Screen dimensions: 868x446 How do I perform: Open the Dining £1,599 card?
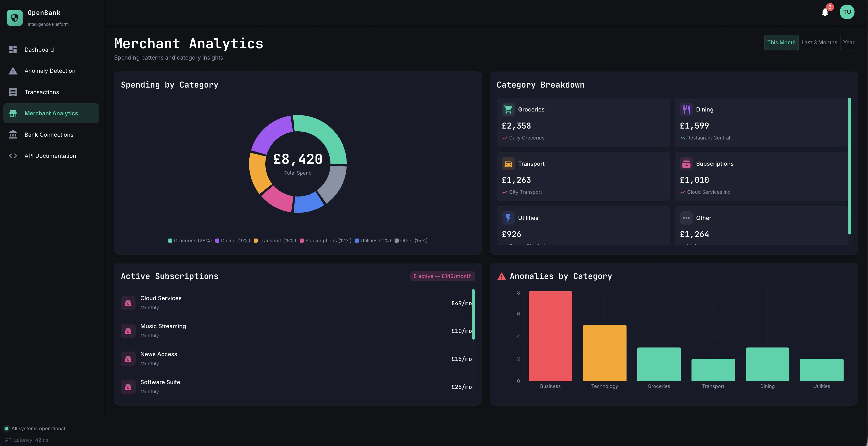(x=761, y=122)
